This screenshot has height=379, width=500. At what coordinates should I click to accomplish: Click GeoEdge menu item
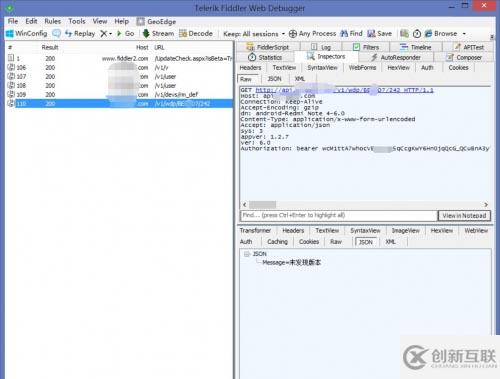click(156, 22)
